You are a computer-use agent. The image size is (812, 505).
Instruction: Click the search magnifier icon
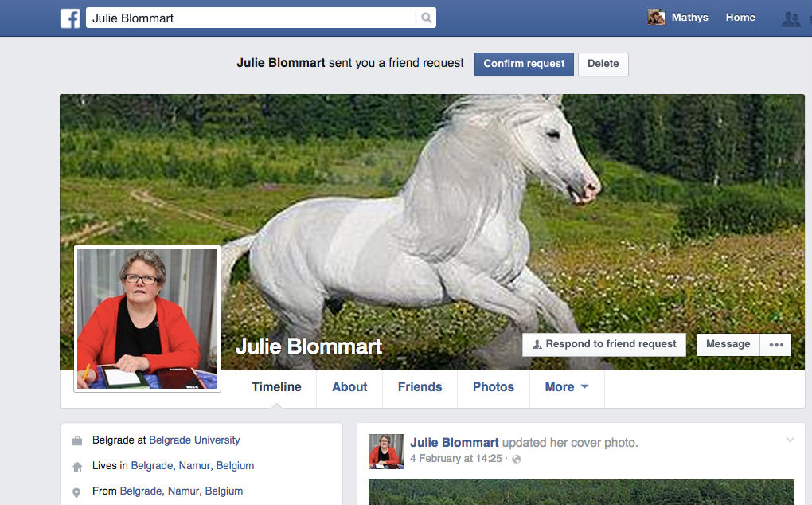pyautogui.click(x=426, y=18)
